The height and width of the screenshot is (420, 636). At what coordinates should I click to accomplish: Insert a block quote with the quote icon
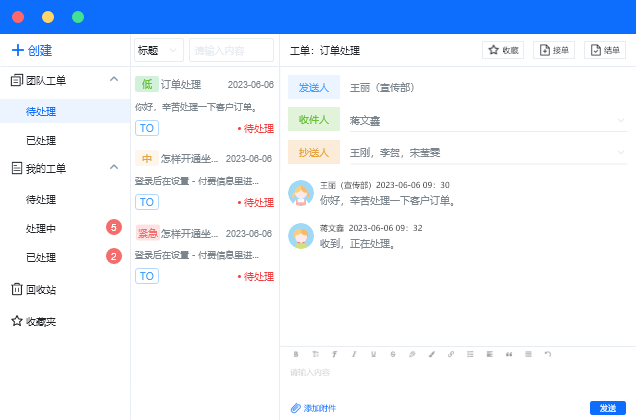[x=509, y=354]
